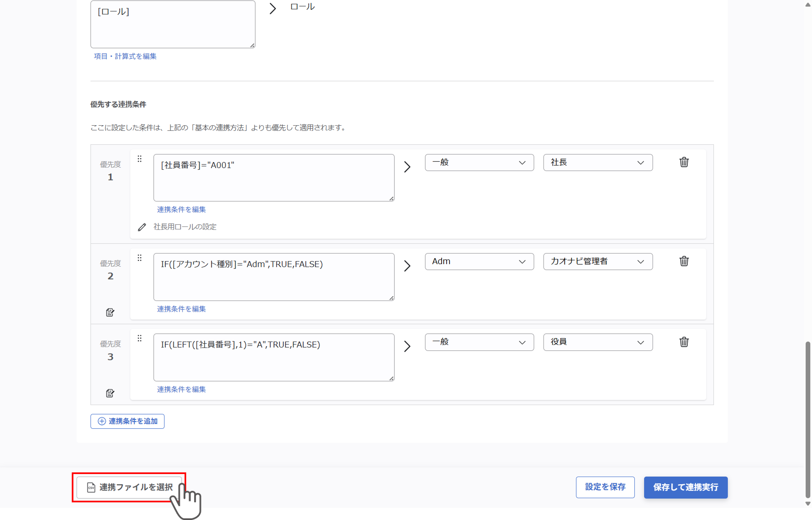Delete the priority 1 condition with trash icon
Viewport: 812px width, 520px height.
point(684,162)
